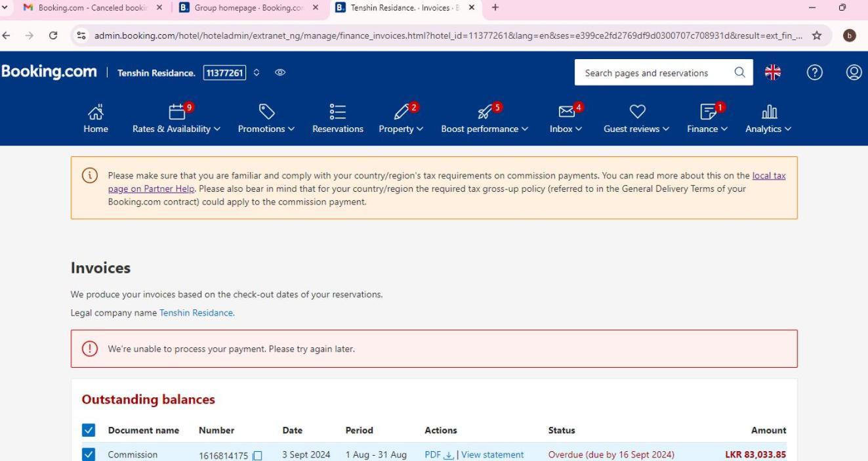Open the Reservations list icon
The image size is (868, 461).
(x=338, y=112)
